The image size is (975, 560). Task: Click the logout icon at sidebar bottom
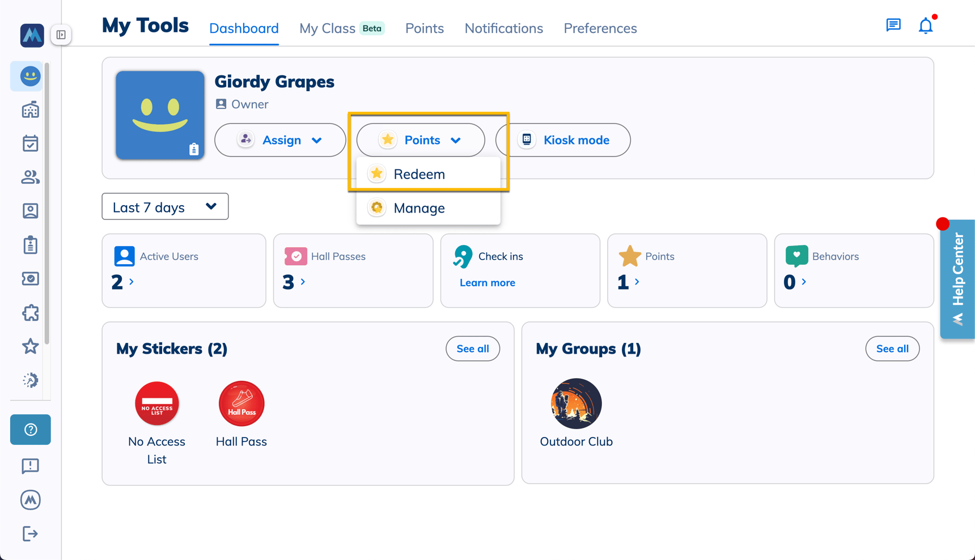(30, 533)
